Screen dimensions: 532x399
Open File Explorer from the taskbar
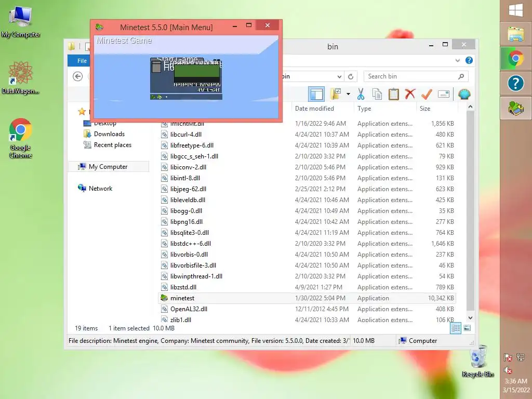point(516,34)
